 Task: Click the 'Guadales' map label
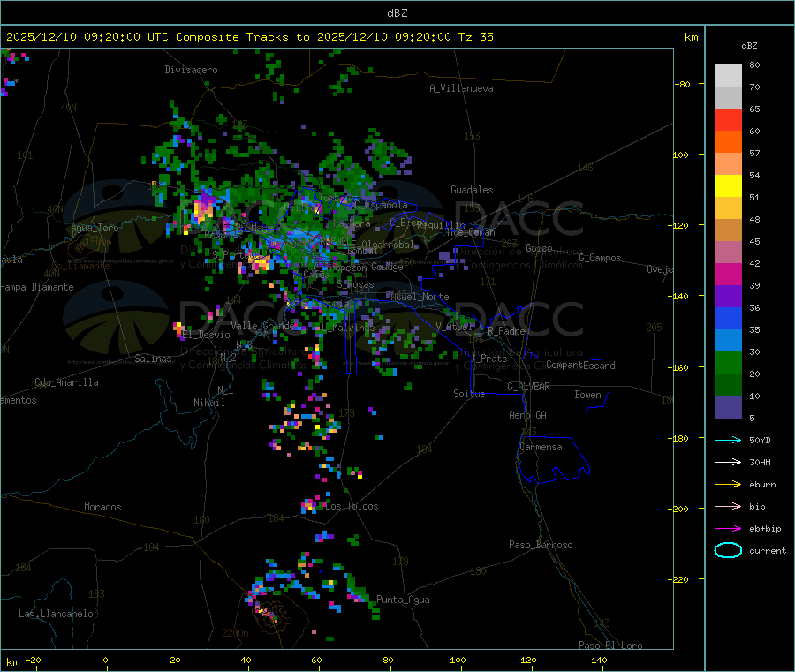(x=472, y=190)
